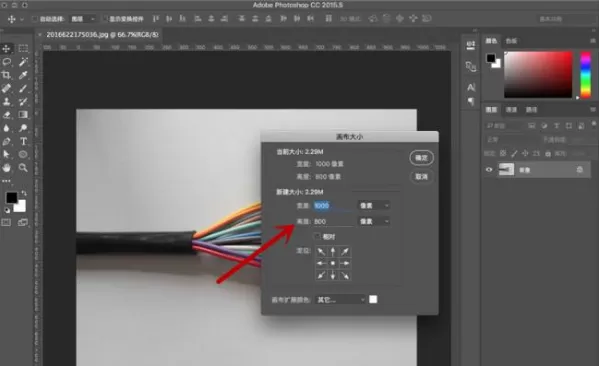
Task: Open the Move tool preset picker arrow
Action: point(22,19)
